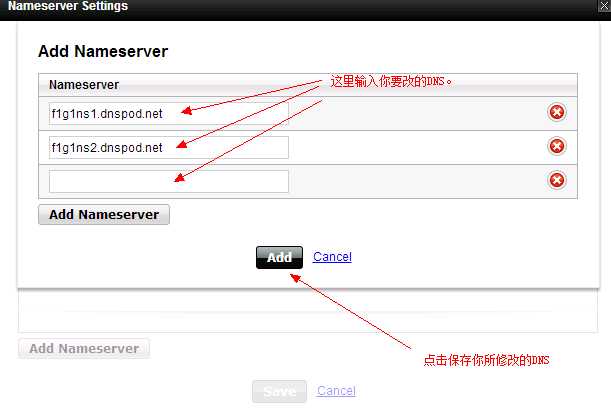
Task: Close the Nameserver Settings dialog
Action: click(x=604, y=6)
